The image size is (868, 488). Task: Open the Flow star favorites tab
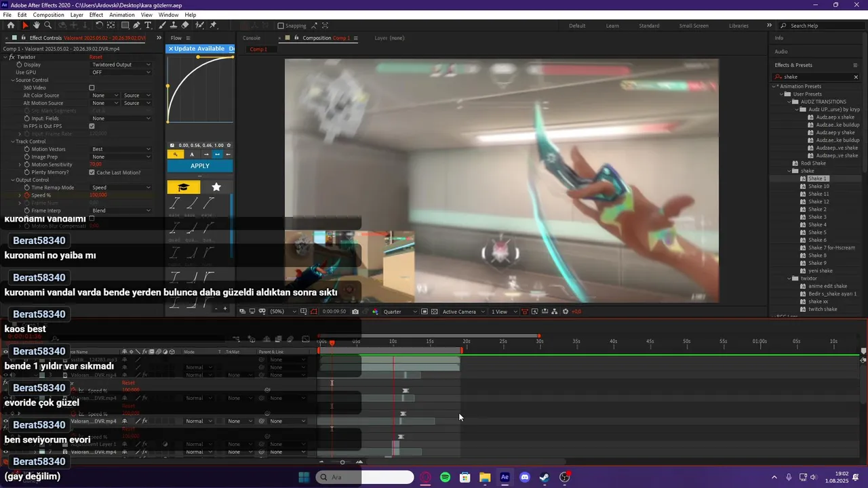point(216,187)
